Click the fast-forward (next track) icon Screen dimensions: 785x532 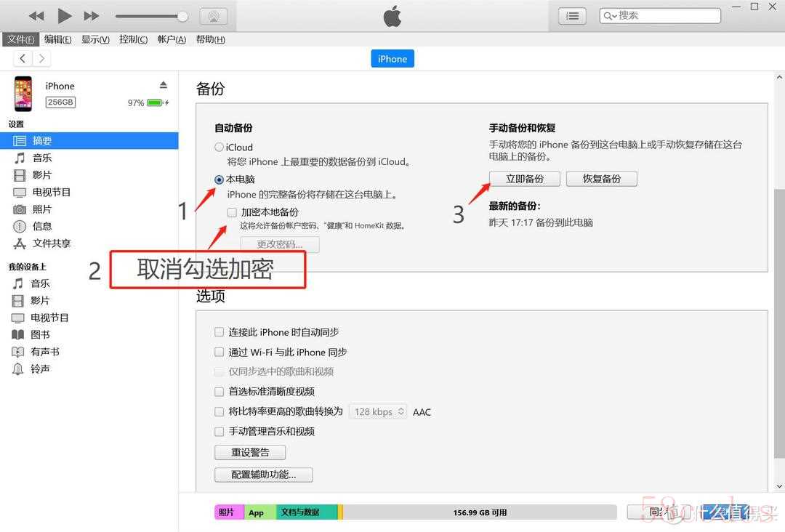[91, 16]
